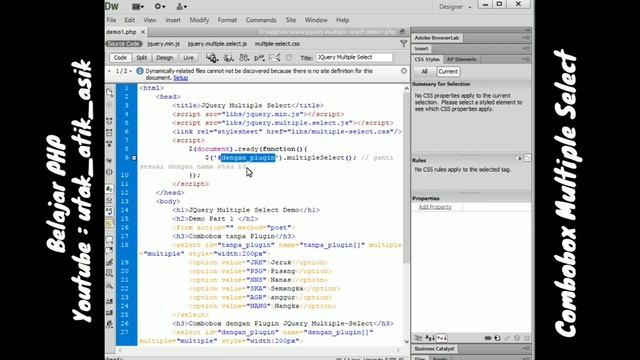Click the Collapse Full Tag coding toolbar icon
The height and width of the screenshot is (360, 640).
109,121
